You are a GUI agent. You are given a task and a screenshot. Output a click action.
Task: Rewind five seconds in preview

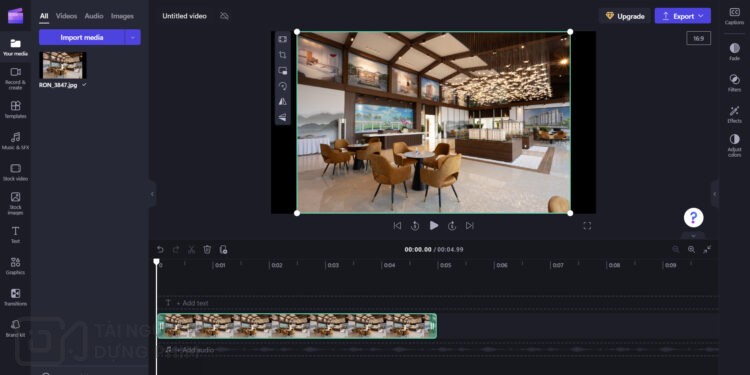tap(415, 226)
